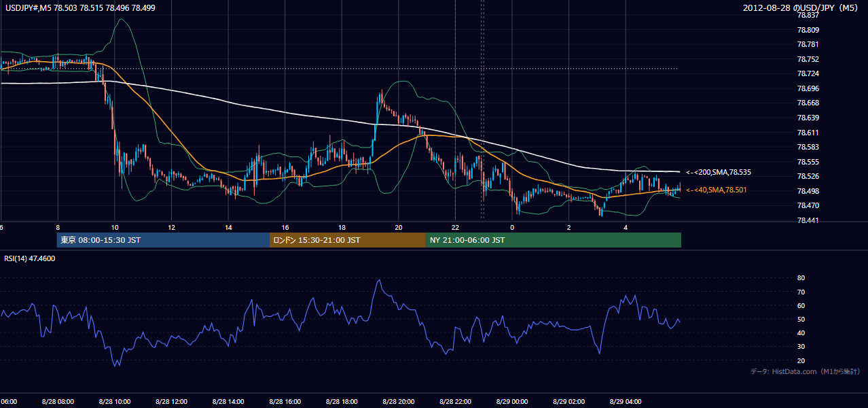Click the 78.809 price axis value

[808, 30]
